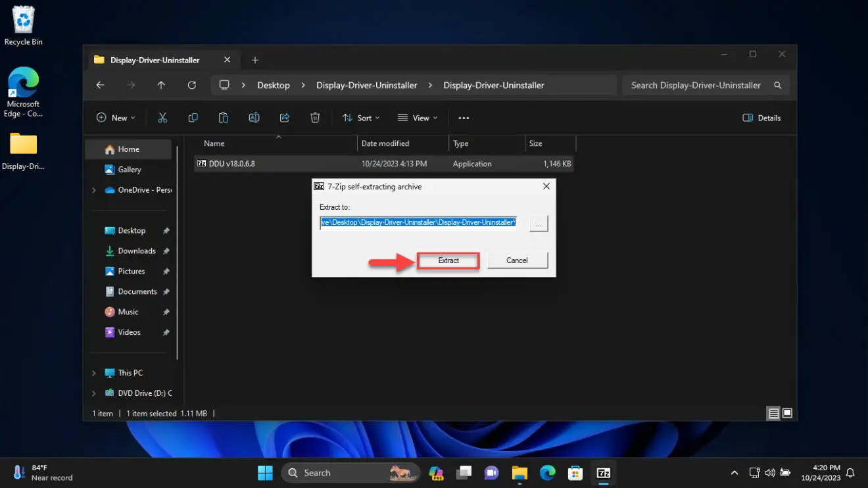Image resolution: width=868 pixels, height=488 pixels.
Task: Open the View dropdown menu
Action: pyautogui.click(x=417, y=118)
